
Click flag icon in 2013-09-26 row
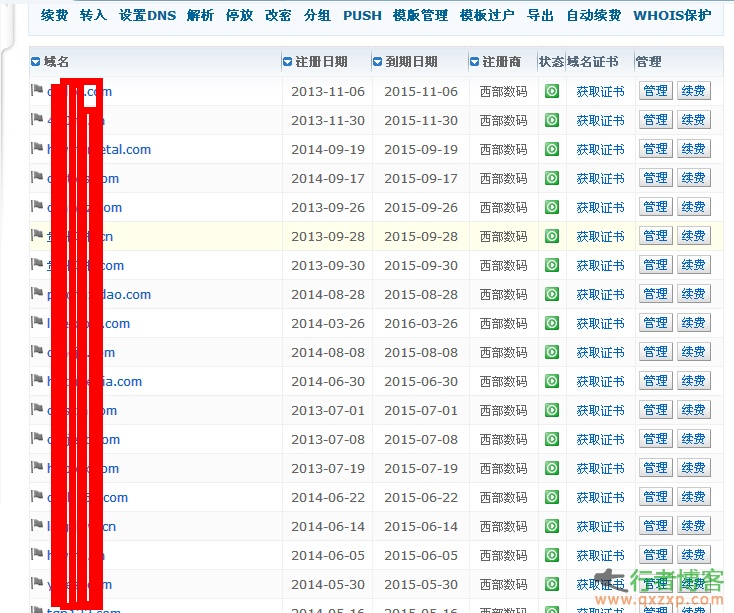pyautogui.click(x=37, y=205)
